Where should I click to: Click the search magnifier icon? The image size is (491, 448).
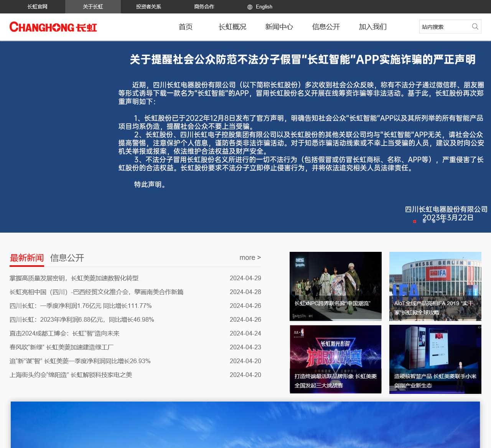tap(475, 26)
